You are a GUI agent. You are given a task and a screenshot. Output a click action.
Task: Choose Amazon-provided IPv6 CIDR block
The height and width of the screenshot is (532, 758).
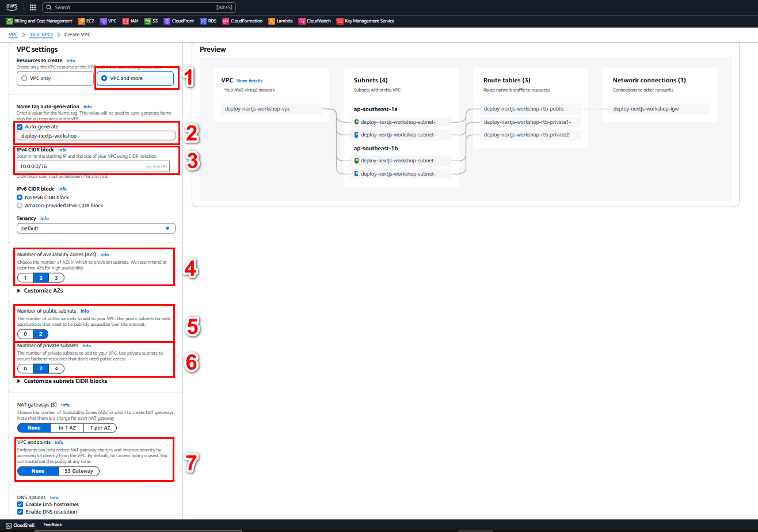(x=20, y=206)
